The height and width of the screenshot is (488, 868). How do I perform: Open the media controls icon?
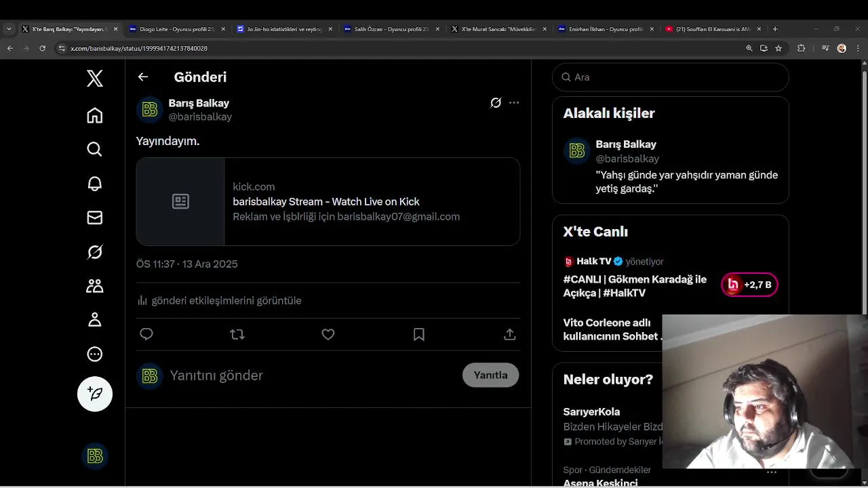point(825,48)
